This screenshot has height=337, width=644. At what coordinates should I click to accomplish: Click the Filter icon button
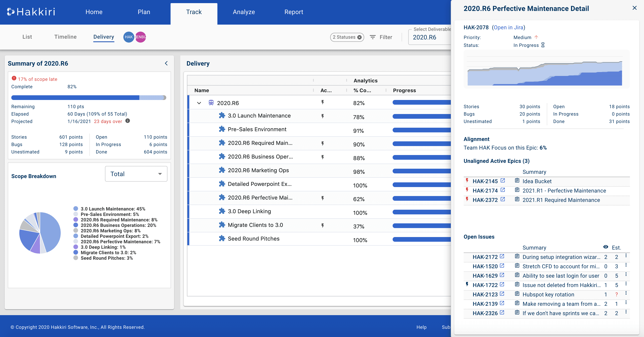[373, 37]
